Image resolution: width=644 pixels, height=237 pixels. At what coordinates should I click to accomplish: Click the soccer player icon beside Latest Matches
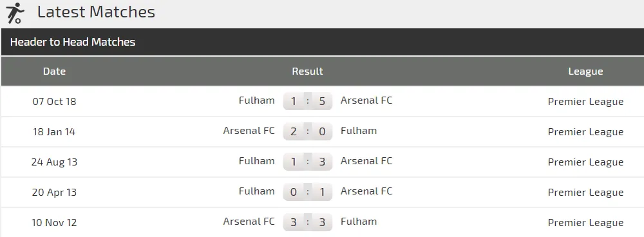(x=15, y=13)
